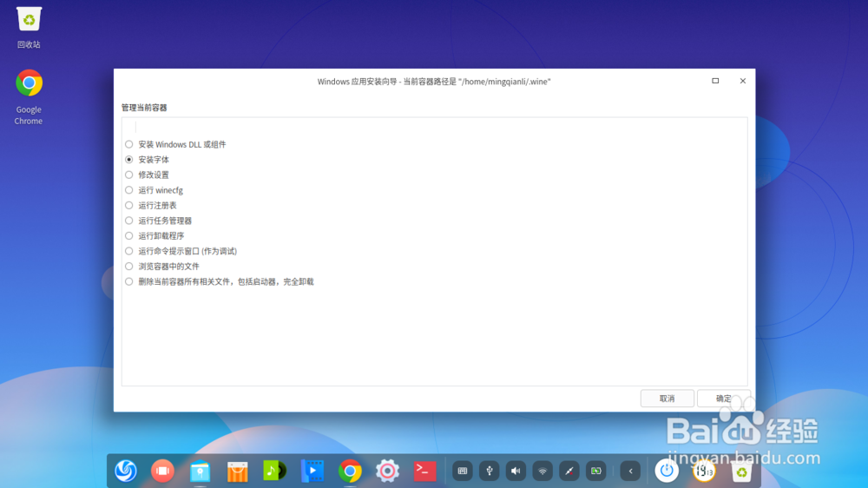Open Google Chrome desktop shortcut
This screenshot has height=488, width=868.
pos(29,97)
